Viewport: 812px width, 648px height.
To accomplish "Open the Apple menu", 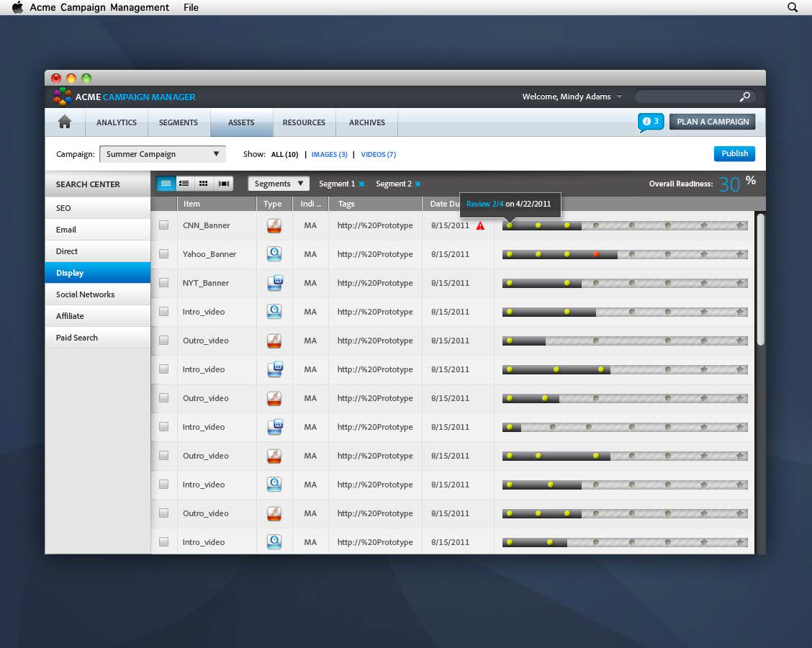I will [x=17, y=7].
